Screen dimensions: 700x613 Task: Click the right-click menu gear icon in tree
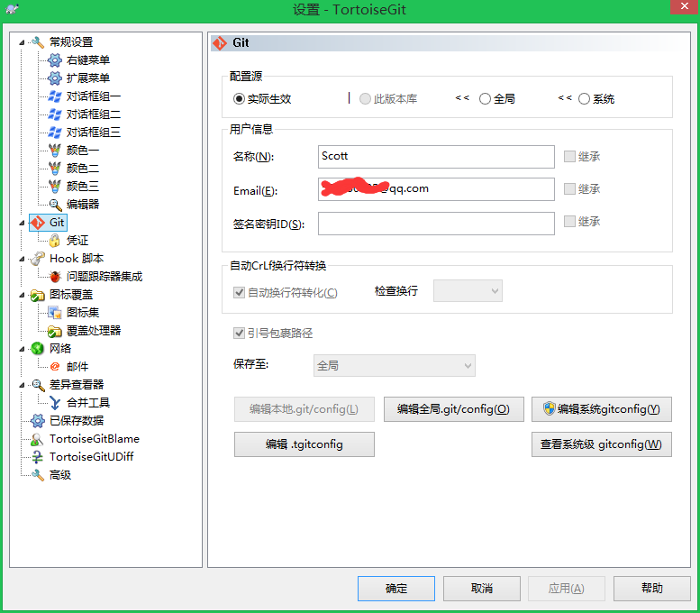coord(55,60)
